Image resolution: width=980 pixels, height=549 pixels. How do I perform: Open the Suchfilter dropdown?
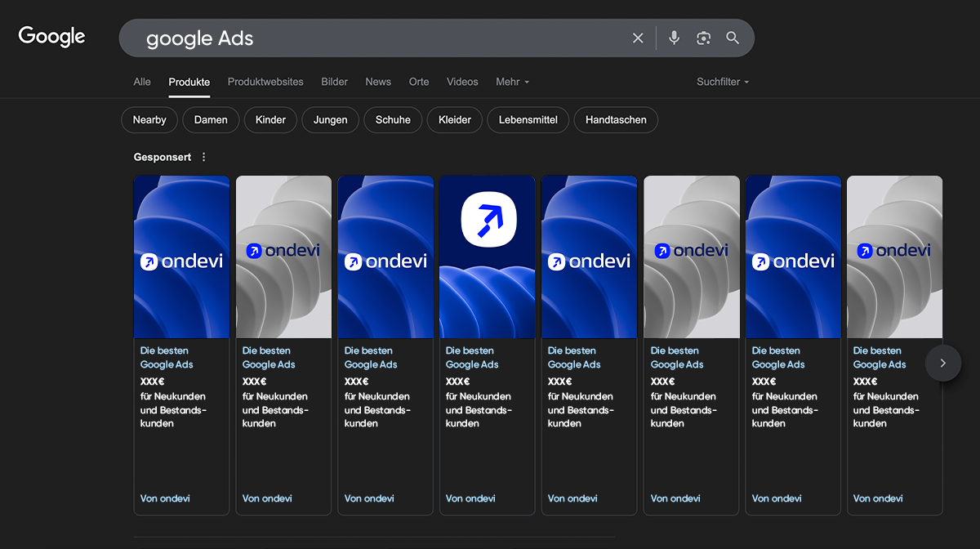coord(723,82)
